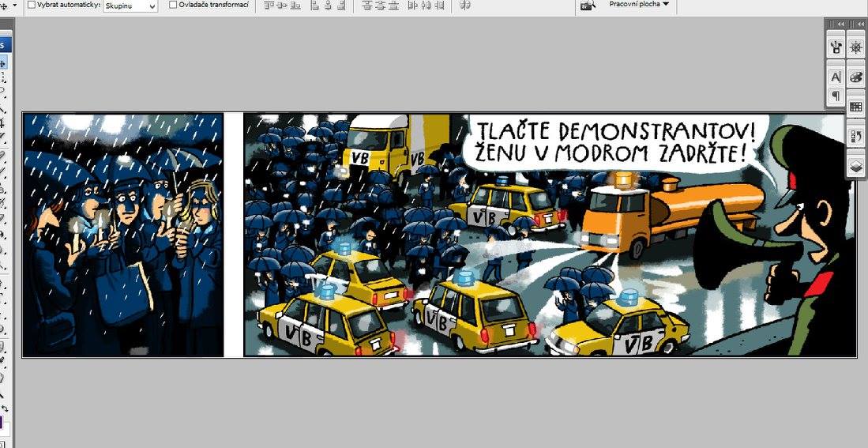Open the 'Skupinu' dropdown
The width and height of the screenshot is (868, 448).
[130, 6]
